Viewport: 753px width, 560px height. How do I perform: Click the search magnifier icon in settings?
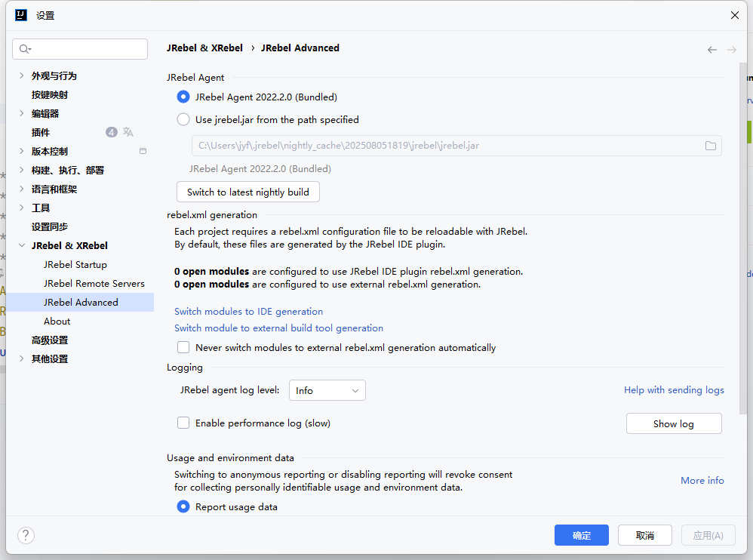tap(25, 49)
